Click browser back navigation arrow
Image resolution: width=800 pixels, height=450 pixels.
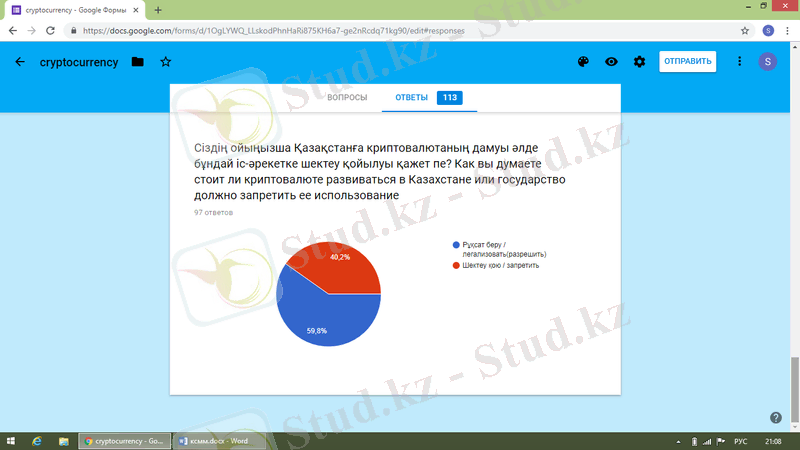(x=13, y=31)
